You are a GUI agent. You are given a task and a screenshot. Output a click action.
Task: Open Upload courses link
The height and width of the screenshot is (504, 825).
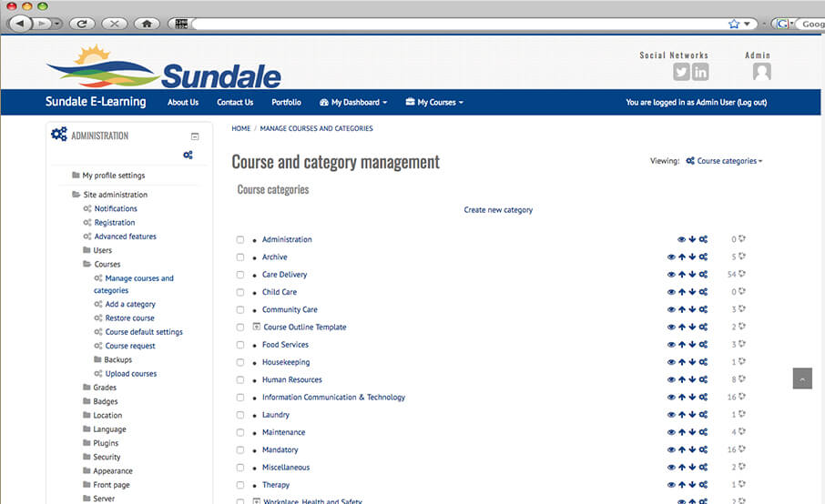(130, 374)
